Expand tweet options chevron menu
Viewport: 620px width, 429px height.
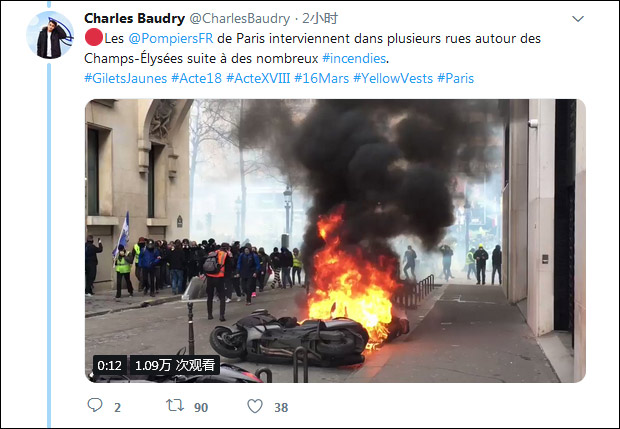(x=578, y=19)
